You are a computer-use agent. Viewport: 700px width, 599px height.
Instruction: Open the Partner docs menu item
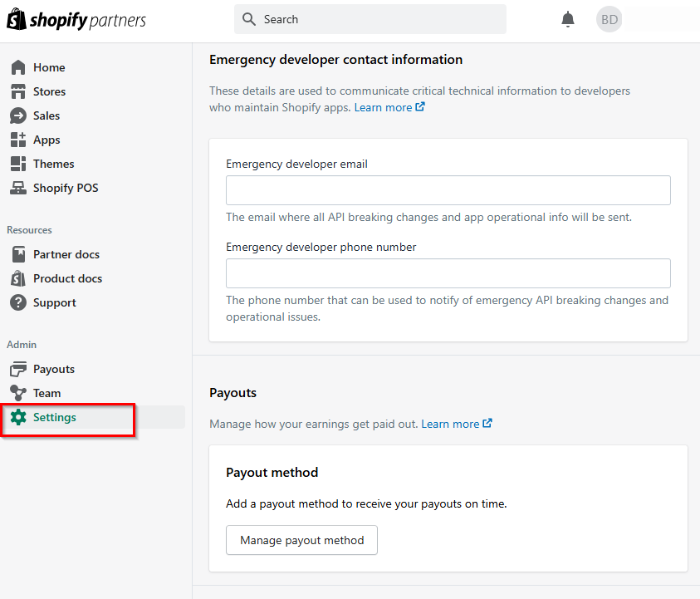tap(66, 254)
